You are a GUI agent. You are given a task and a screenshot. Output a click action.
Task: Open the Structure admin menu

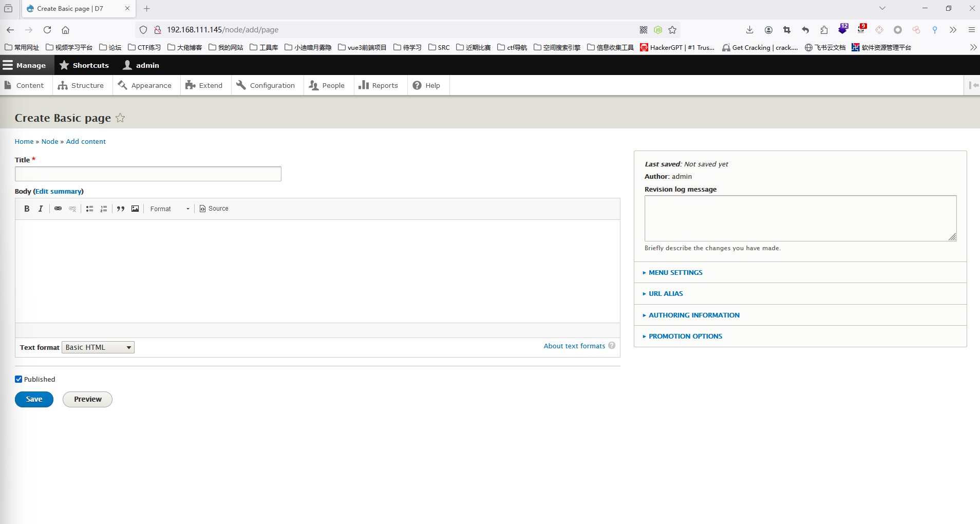coord(81,85)
